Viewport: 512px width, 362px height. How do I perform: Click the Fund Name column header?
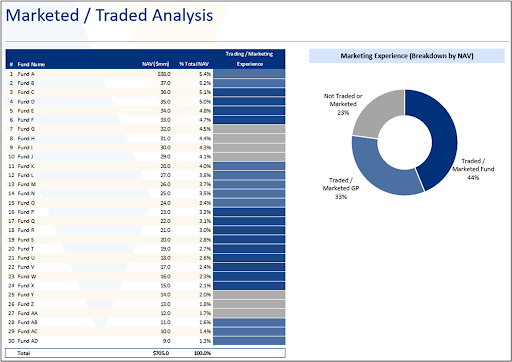pos(31,64)
